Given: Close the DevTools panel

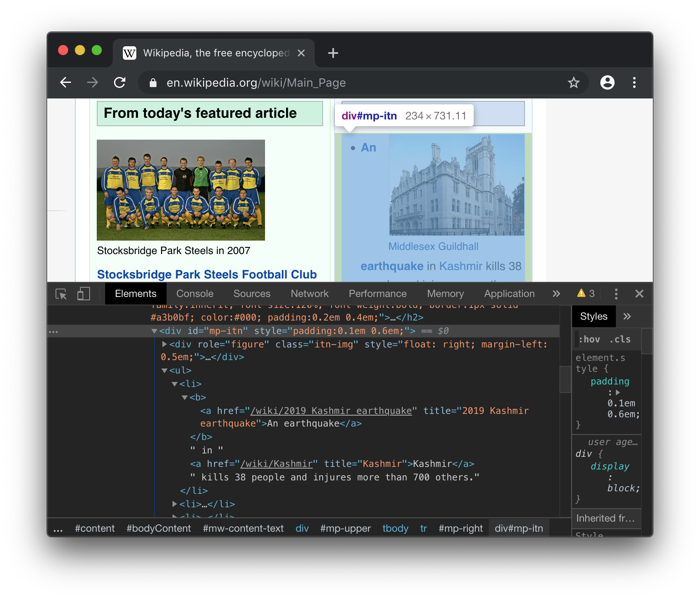Looking at the screenshot, I should 639,294.
